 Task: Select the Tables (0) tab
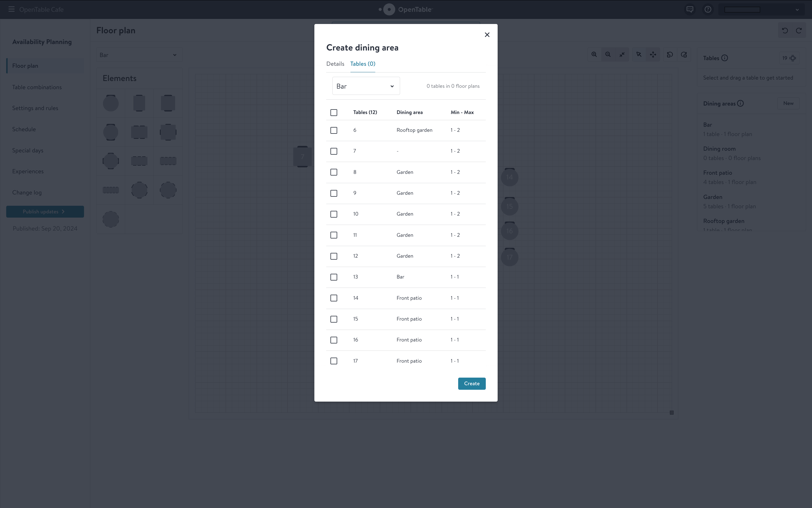point(363,64)
